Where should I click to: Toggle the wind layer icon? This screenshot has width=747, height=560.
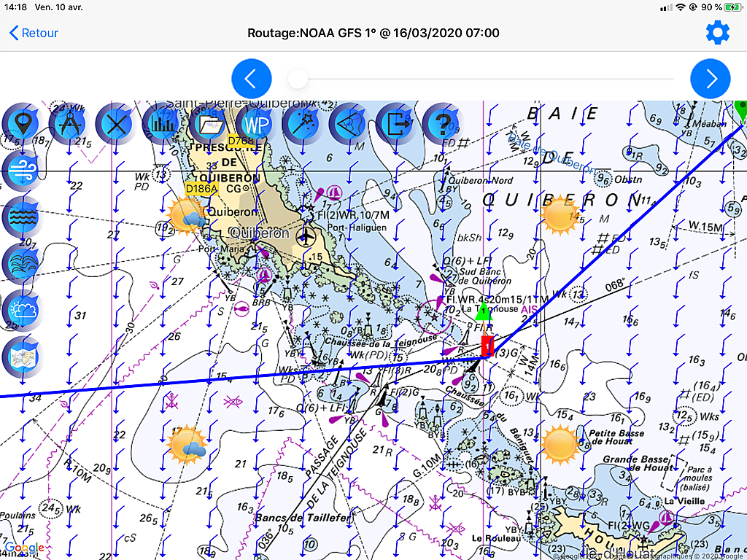23,171
